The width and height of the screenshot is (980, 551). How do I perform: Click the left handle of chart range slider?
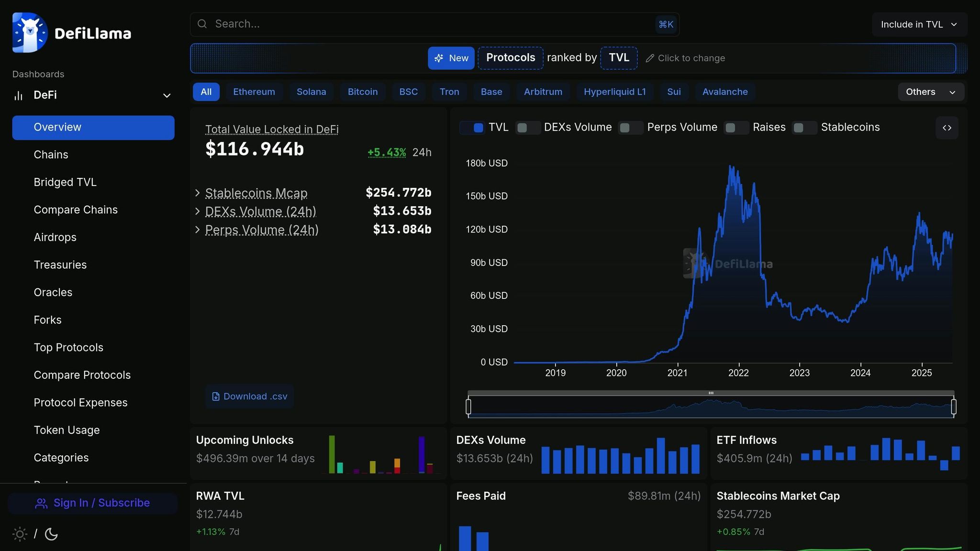click(468, 407)
